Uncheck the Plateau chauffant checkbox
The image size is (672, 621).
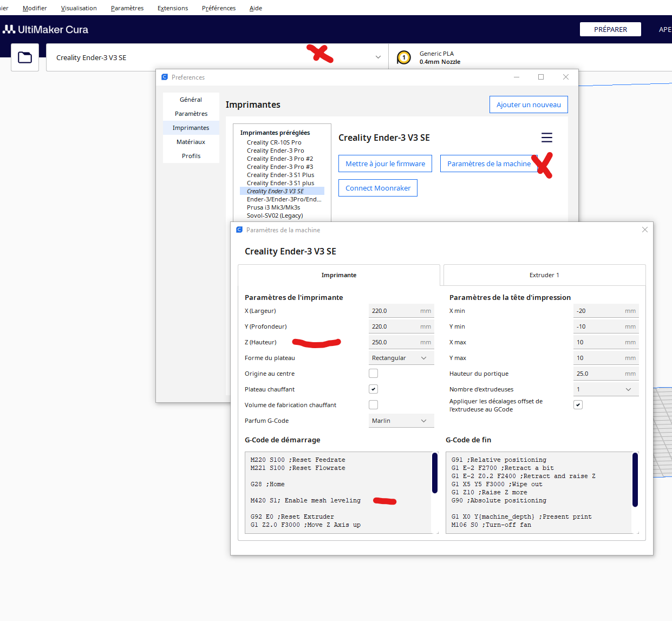coord(374,389)
